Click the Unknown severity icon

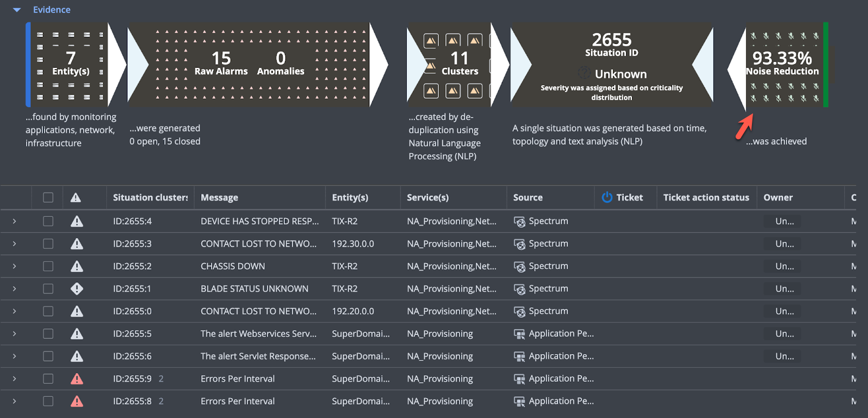click(x=584, y=73)
